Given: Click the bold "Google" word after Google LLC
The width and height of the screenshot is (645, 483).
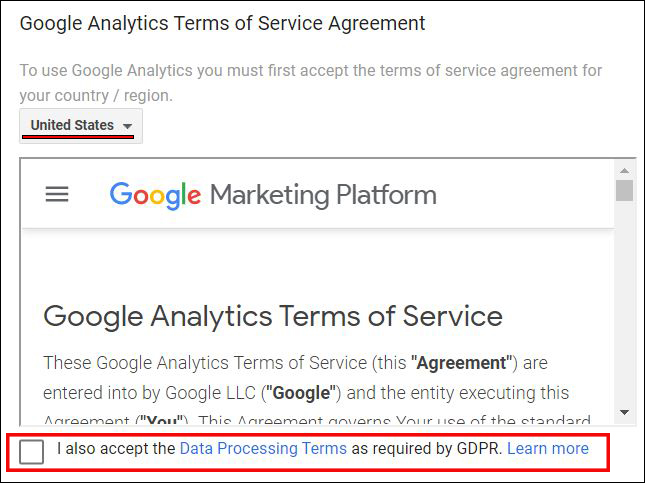Looking at the screenshot, I should pos(302,393).
